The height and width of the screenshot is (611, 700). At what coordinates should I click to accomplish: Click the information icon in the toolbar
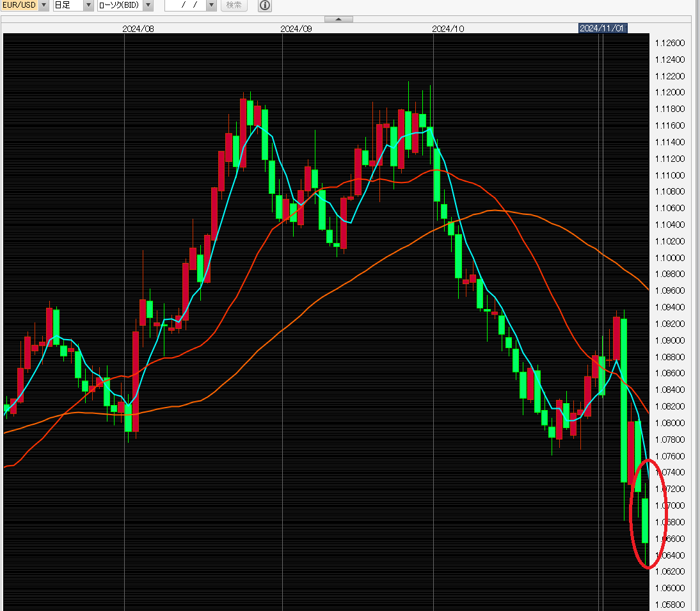(x=264, y=6)
